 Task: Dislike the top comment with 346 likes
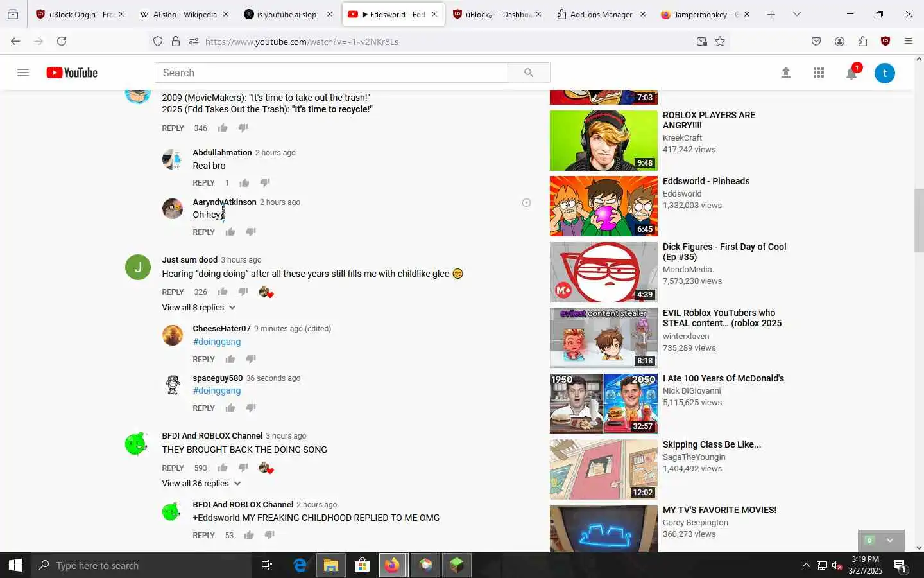coord(243,128)
